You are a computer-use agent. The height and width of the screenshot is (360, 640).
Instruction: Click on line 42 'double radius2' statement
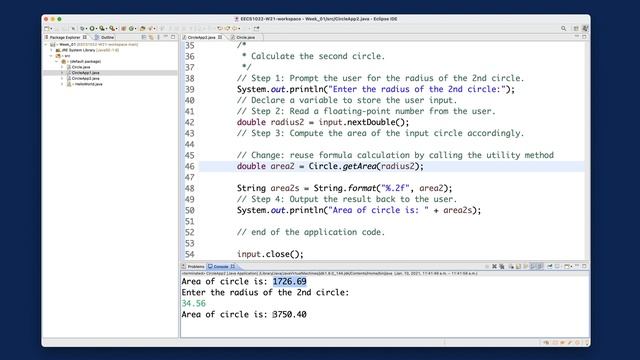tap(322, 122)
